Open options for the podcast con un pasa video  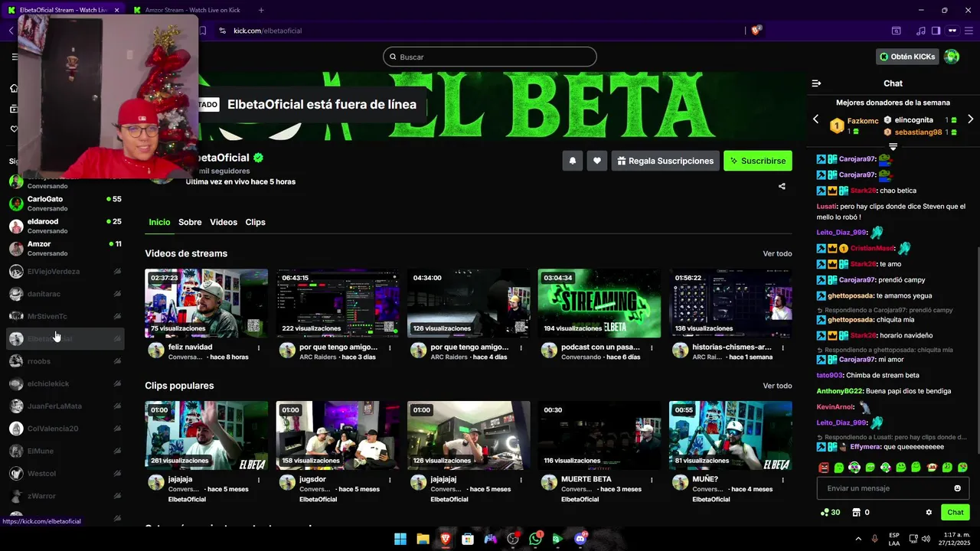click(x=652, y=347)
